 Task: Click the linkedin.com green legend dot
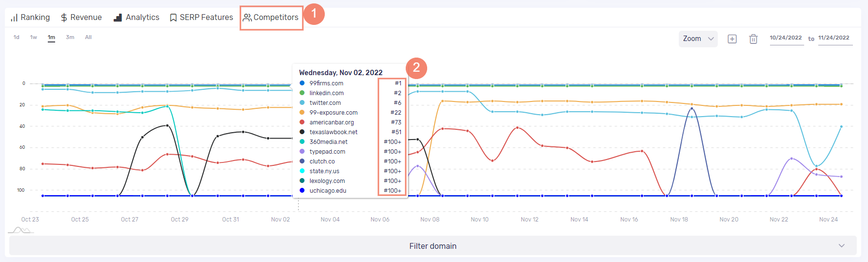coord(302,93)
